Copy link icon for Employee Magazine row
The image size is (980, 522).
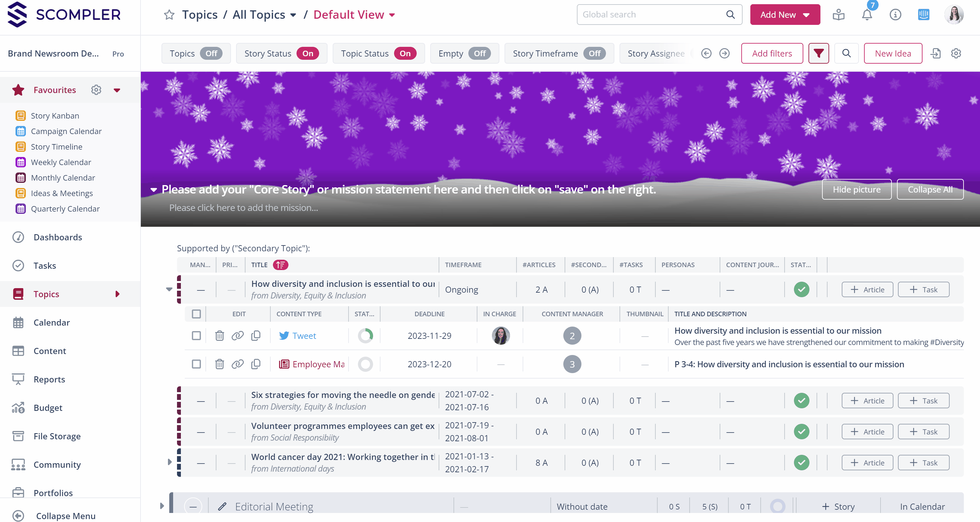tap(237, 364)
